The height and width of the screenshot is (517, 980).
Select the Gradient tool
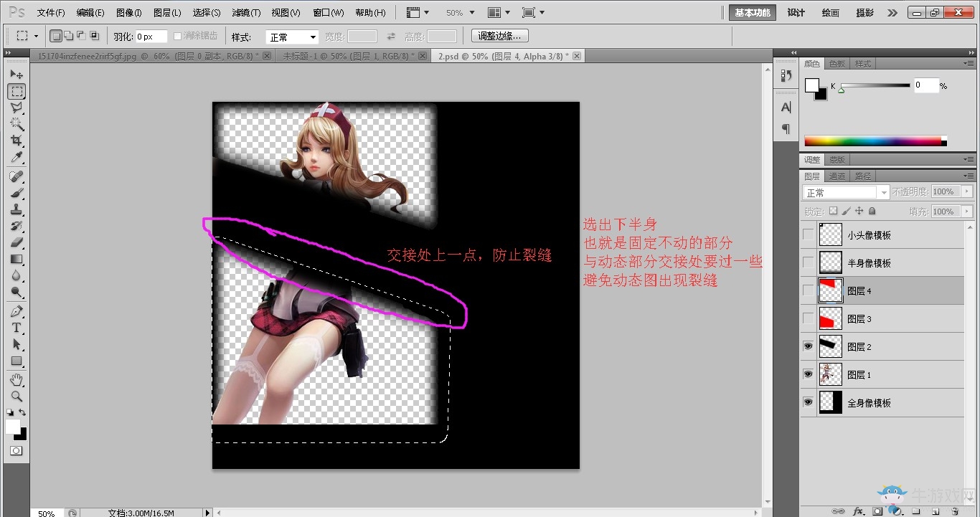tap(17, 259)
